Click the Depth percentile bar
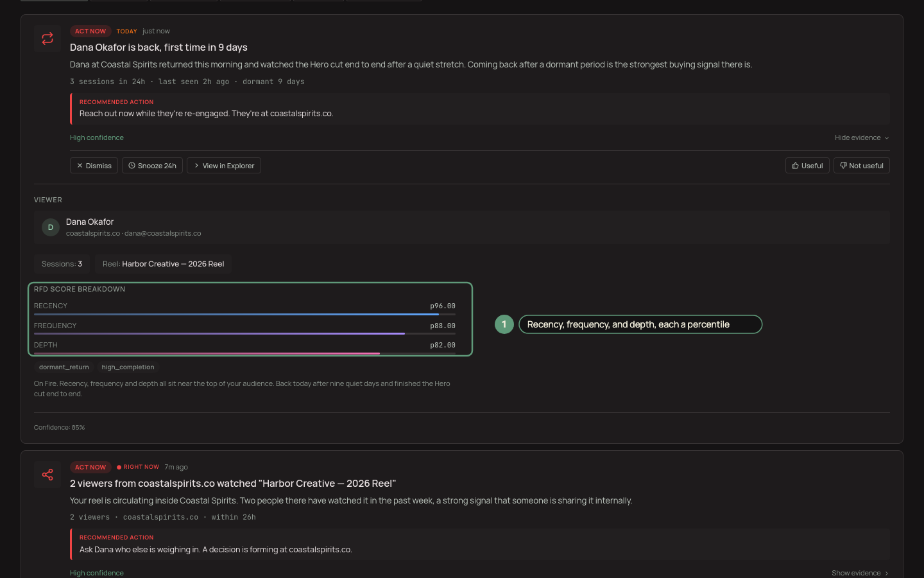Image resolution: width=924 pixels, height=578 pixels. click(x=244, y=353)
